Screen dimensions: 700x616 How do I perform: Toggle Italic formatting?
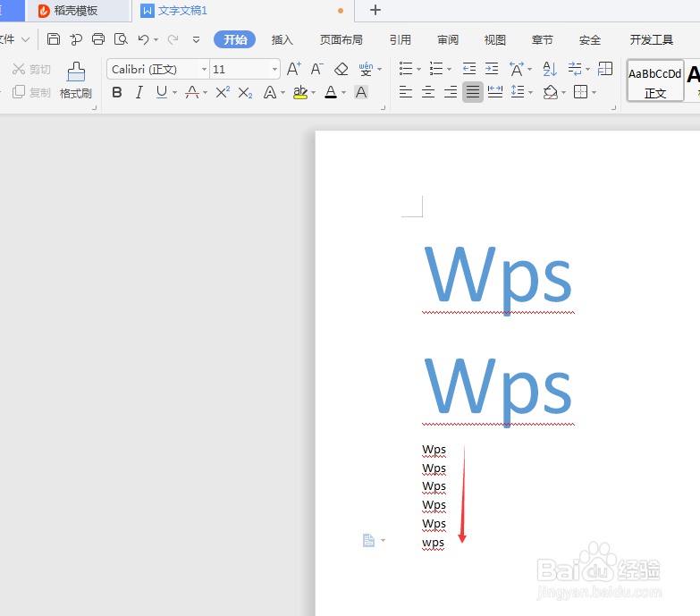pos(139,92)
